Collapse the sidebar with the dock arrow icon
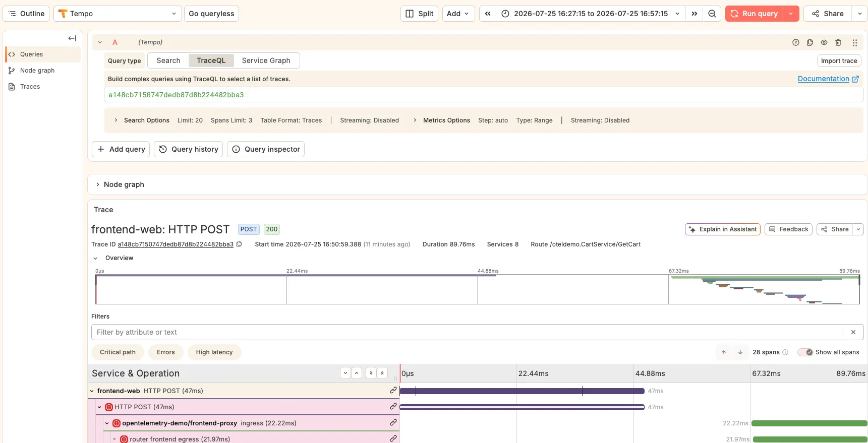This screenshot has height=443, width=868. (x=72, y=38)
